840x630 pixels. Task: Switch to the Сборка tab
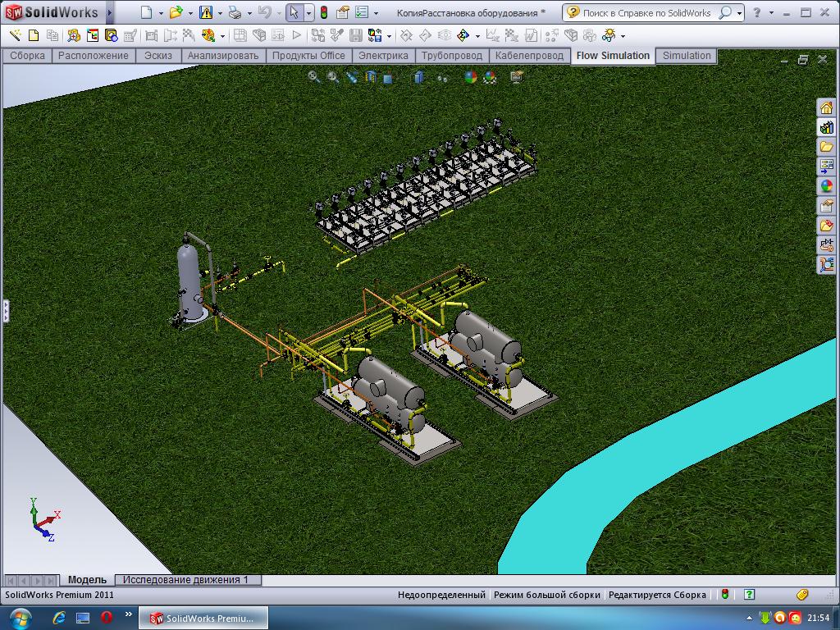27,56
